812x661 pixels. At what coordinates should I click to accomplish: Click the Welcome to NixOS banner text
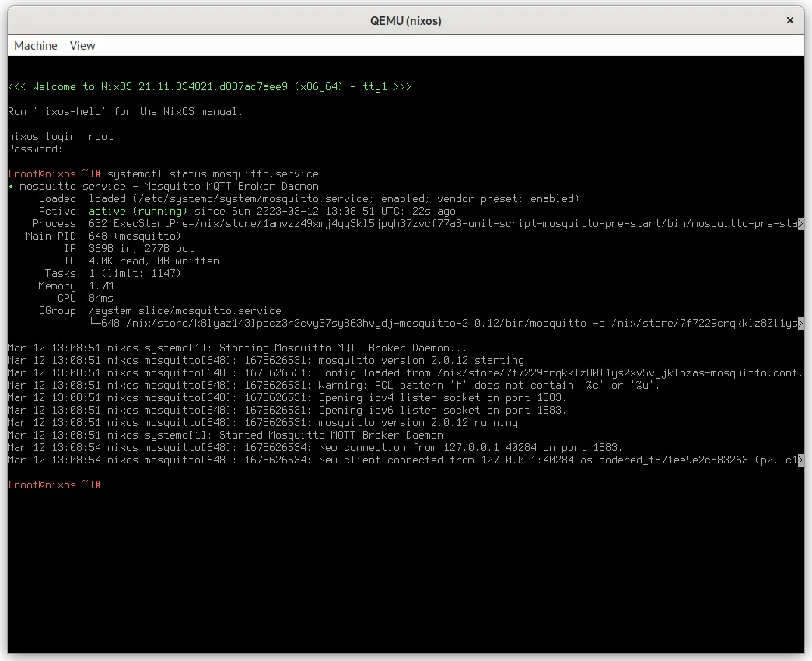tap(210, 86)
